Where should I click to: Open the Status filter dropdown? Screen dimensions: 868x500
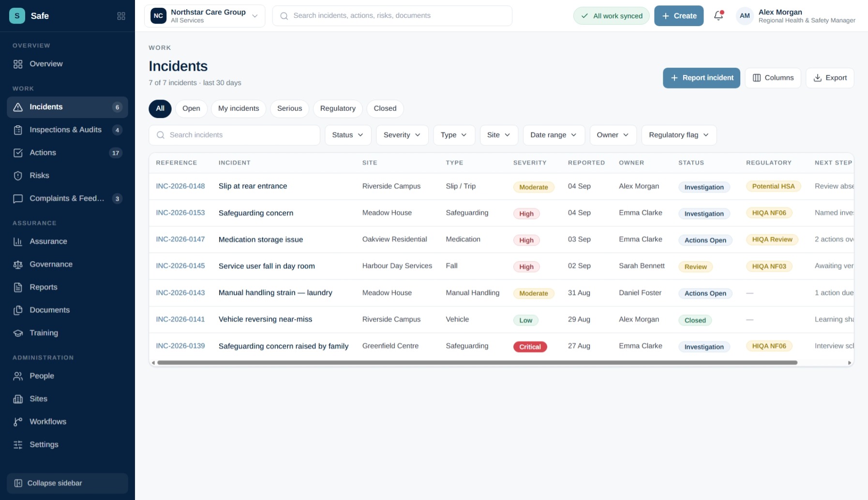pyautogui.click(x=348, y=135)
